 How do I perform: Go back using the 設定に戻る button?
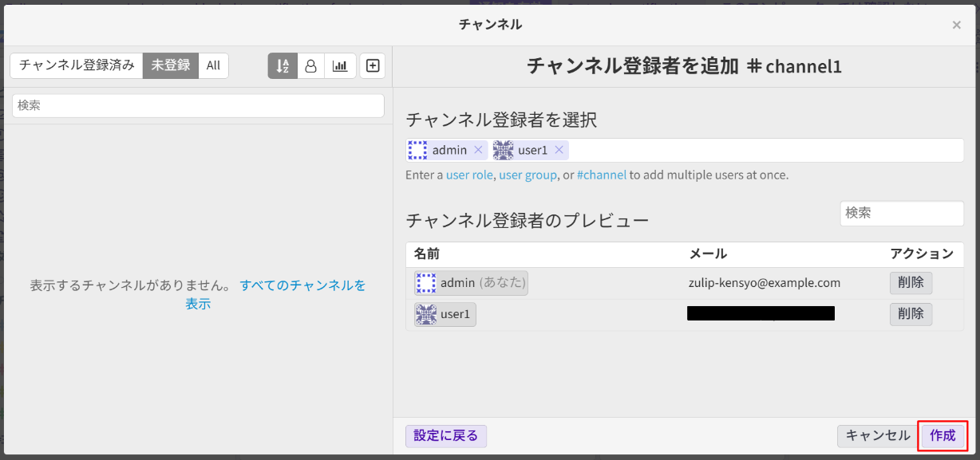pos(445,436)
